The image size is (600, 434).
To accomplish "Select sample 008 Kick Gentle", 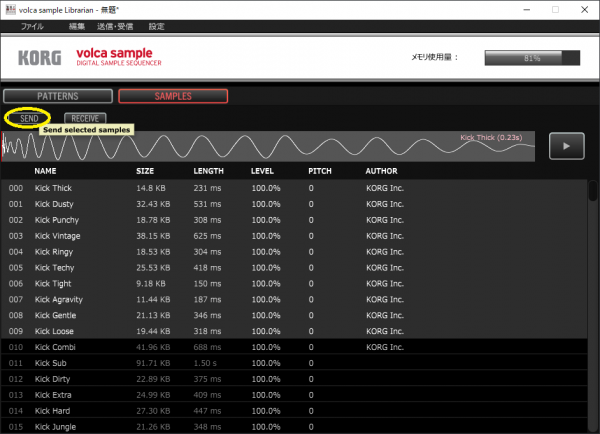I will tap(294, 315).
